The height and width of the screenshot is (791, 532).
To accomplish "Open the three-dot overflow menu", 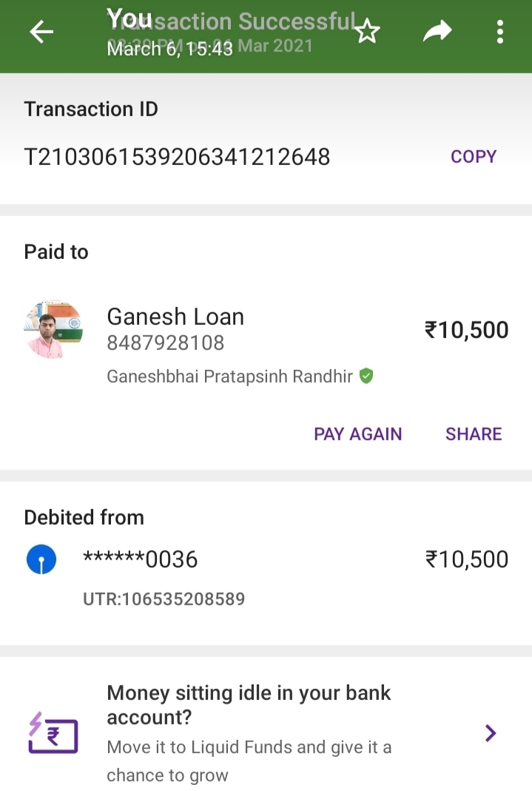I will (500, 32).
